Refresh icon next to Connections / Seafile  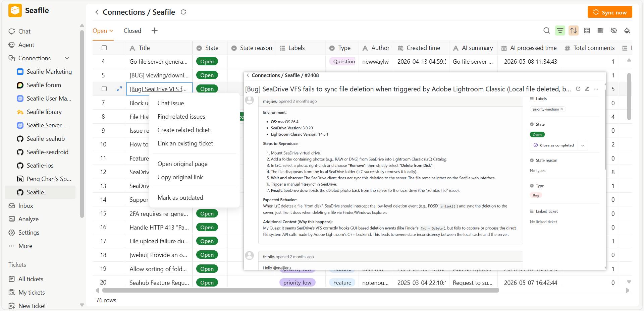[183, 12]
